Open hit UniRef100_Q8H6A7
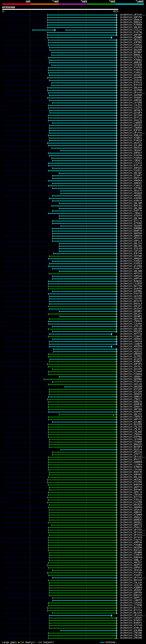146x644 pixels. point(131,377)
